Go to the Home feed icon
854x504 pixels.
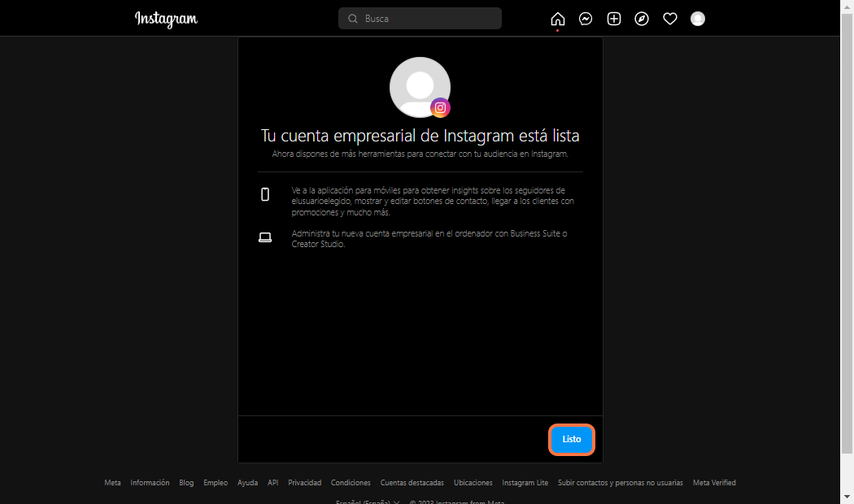(x=558, y=19)
